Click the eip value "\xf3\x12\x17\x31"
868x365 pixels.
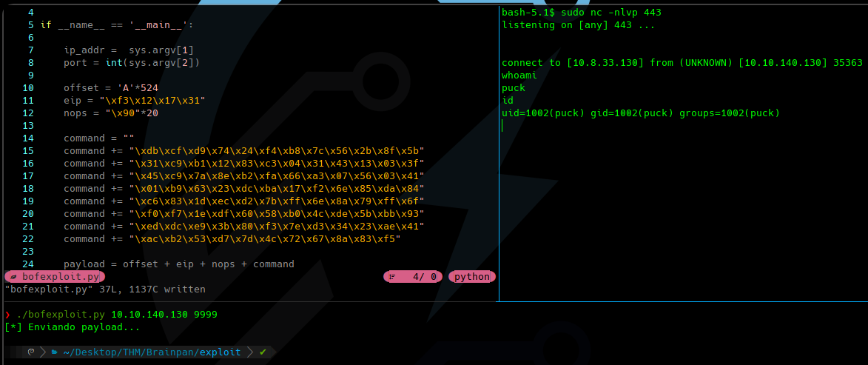[152, 100]
